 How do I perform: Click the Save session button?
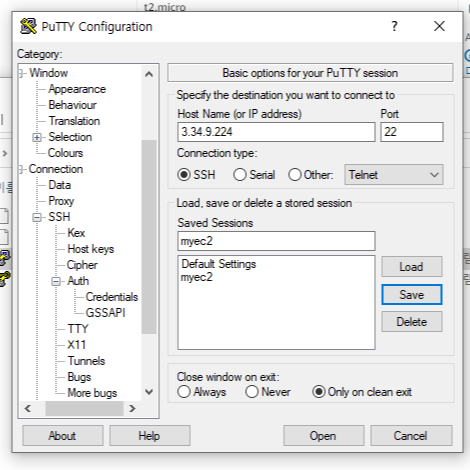412,295
